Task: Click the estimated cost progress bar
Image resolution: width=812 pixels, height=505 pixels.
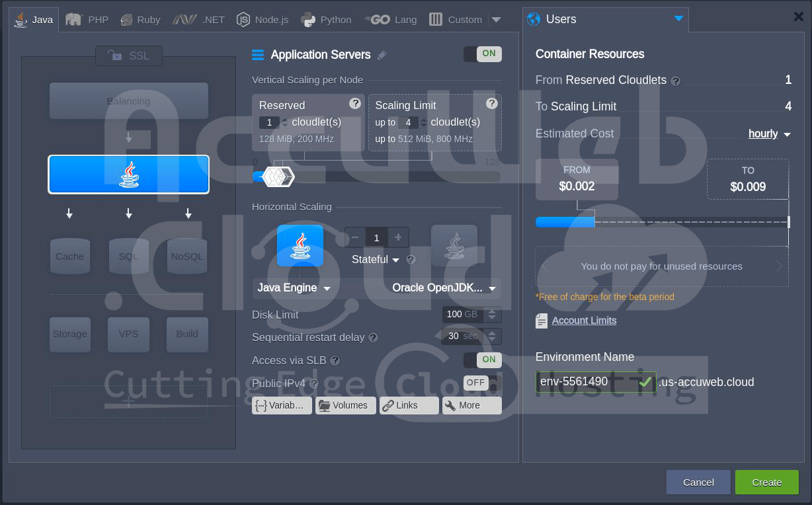Action: [663, 222]
